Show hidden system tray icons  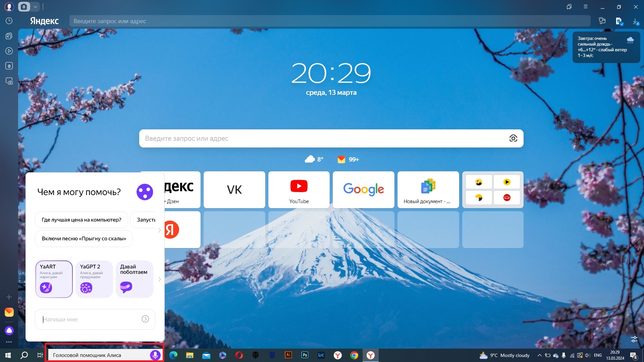539,355
